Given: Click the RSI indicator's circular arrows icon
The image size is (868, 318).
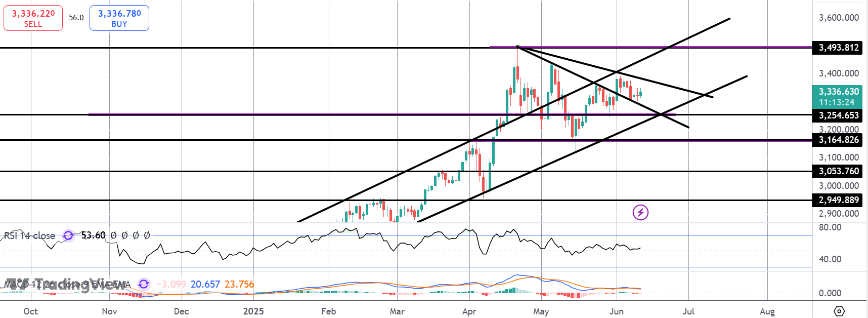Looking at the screenshot, I should coord(68,235).
